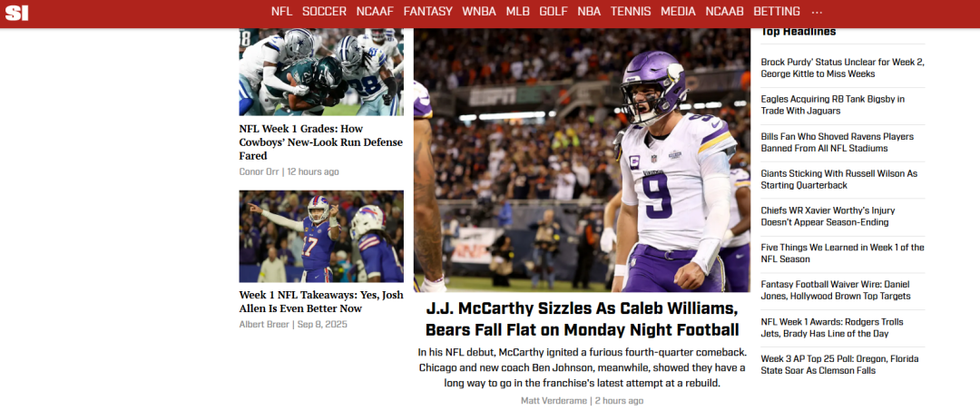Open NFL Week 1 Grades article headline
Screen dimensions: 980x410
[x=320, y=142]
